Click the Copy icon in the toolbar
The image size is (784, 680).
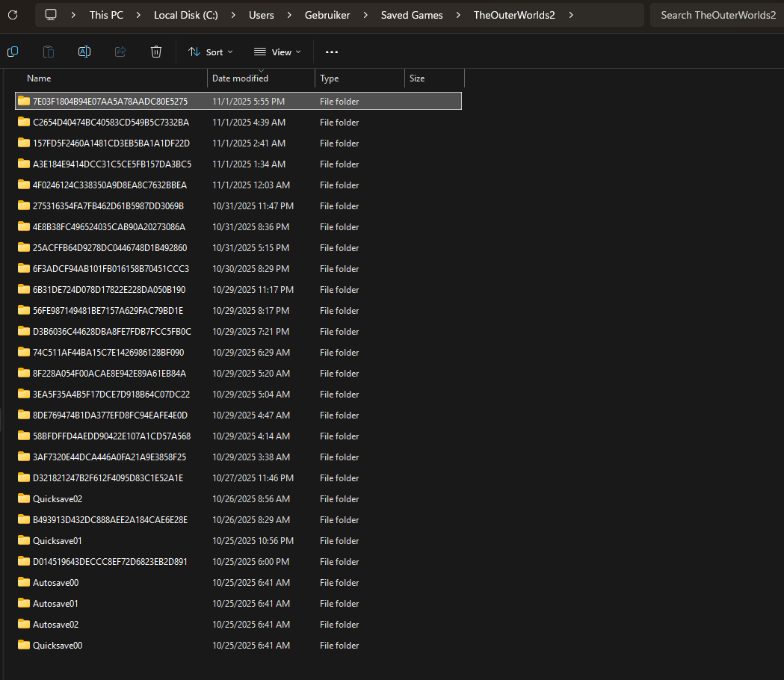pos(13,52)
